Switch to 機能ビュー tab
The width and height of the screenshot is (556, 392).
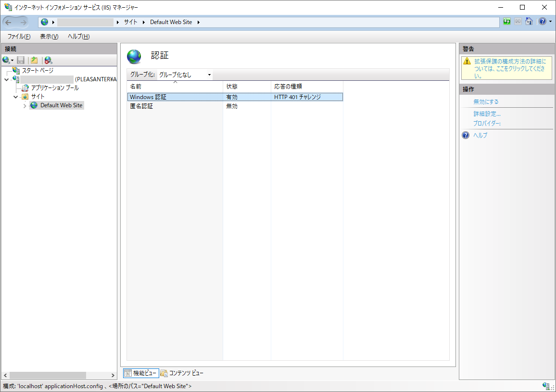tap(141, 373)
